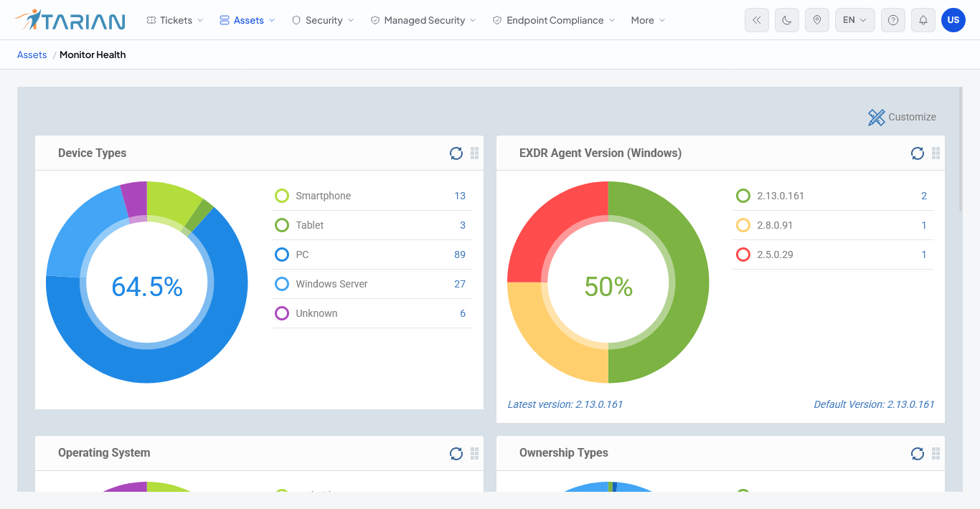Image resolution: width=980 pixels, height=509 pixels.
Task: Click the Security chevron arrow
Action: click(x=351, y=20)
